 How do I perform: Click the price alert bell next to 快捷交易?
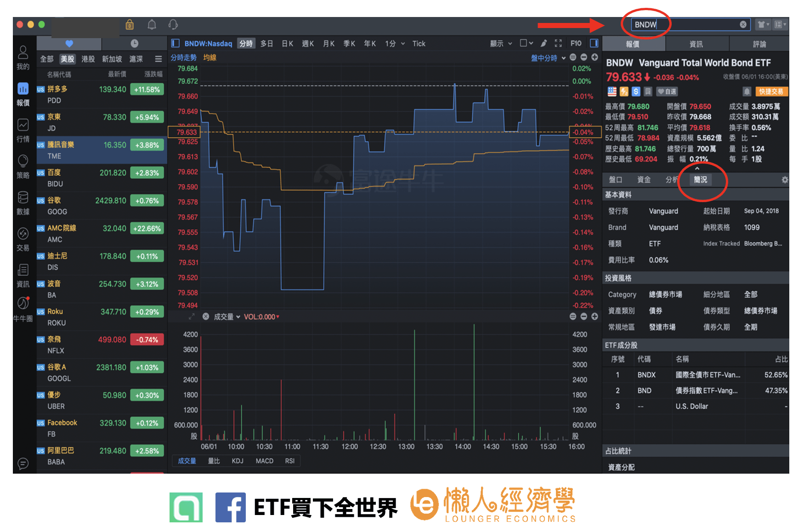tap(747, 91)
